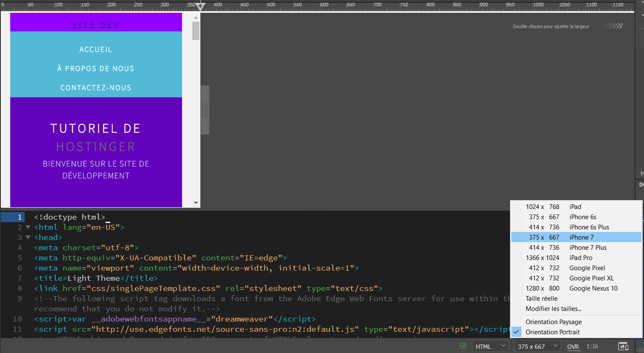Click line number 9 in code gutter
644x353 pixels.
19,299
